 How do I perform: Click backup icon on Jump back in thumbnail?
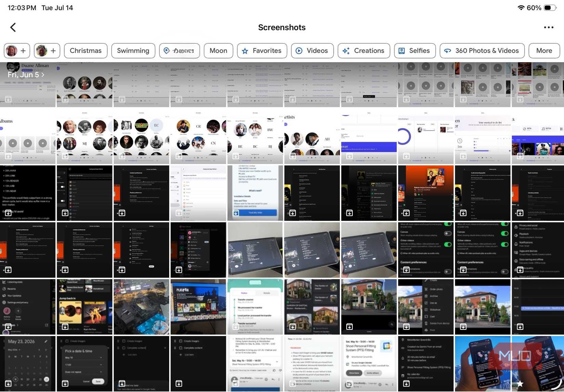pos(65,327)
